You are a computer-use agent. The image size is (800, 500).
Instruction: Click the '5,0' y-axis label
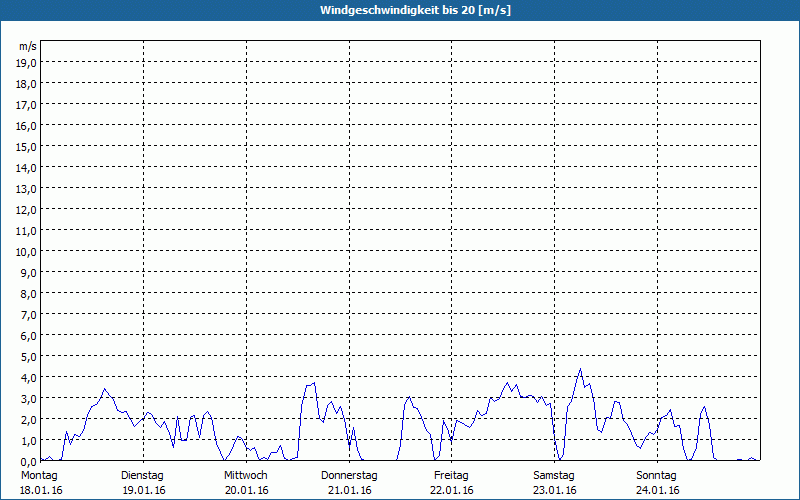(x=29, y=357)
